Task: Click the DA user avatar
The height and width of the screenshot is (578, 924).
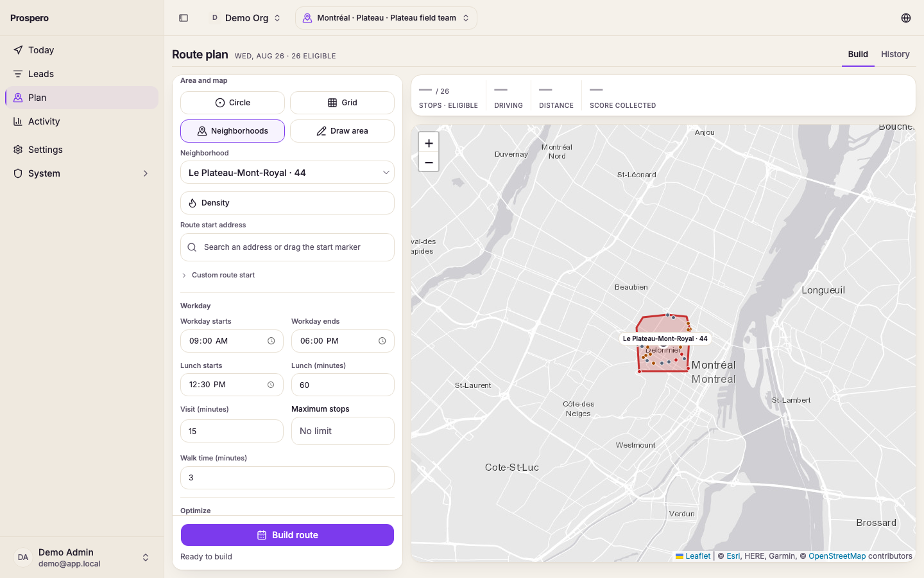Action: coord(23,557)
